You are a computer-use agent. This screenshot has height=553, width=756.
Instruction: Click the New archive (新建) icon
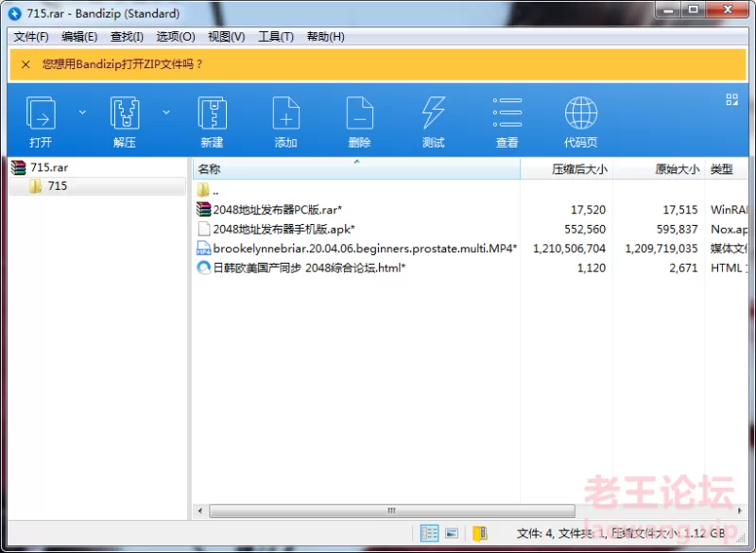point(212,113)
